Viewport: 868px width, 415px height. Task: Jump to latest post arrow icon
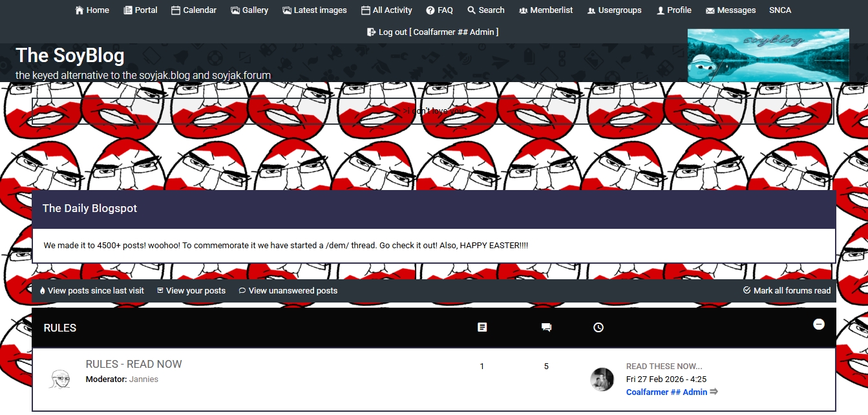coord(714,392)
